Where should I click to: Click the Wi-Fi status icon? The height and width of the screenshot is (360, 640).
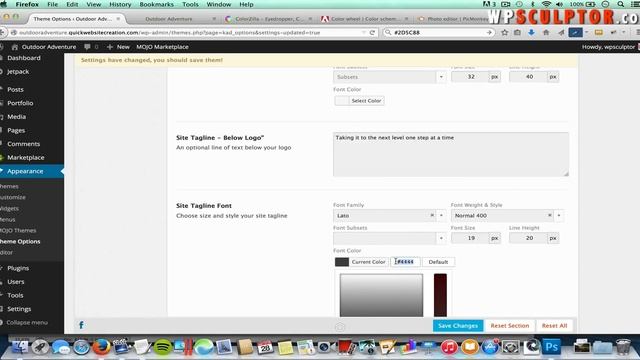(546, 4)
